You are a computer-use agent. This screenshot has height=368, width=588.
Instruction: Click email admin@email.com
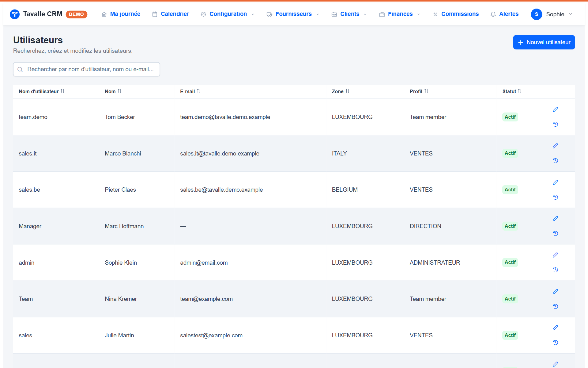coord(204,263)
